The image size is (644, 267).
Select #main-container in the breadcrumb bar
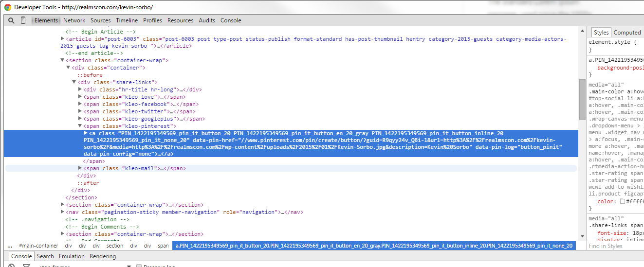pos(38,246)
